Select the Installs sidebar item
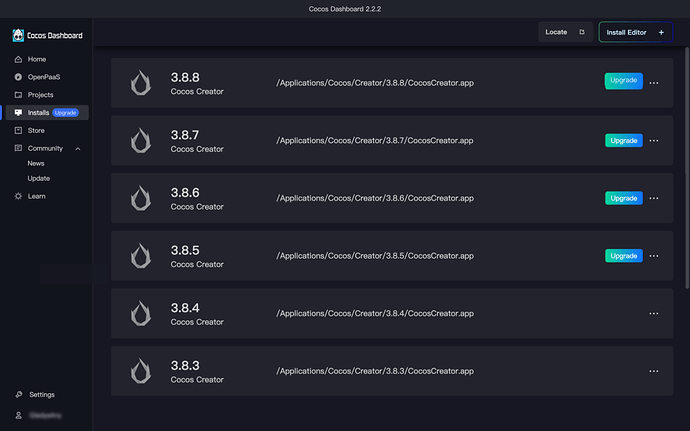The width and height of the screenshot is (690, 431). (x=47, y=113)
